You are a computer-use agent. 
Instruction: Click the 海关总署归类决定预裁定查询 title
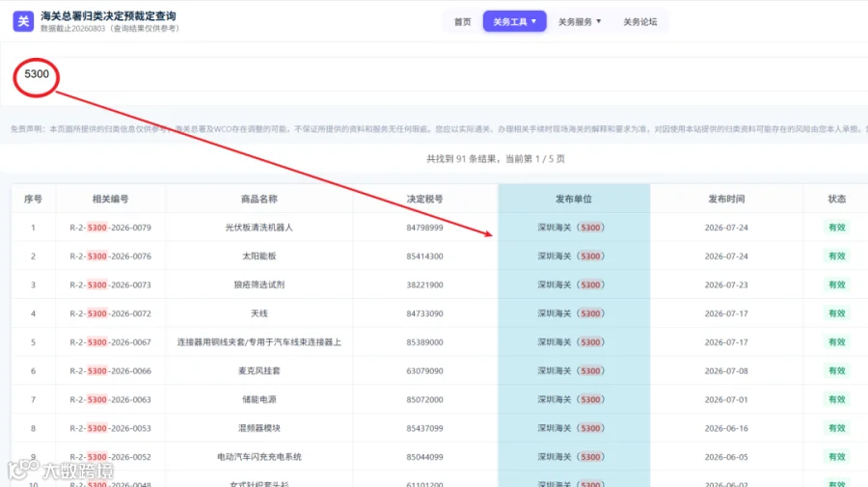click(108, 16)
